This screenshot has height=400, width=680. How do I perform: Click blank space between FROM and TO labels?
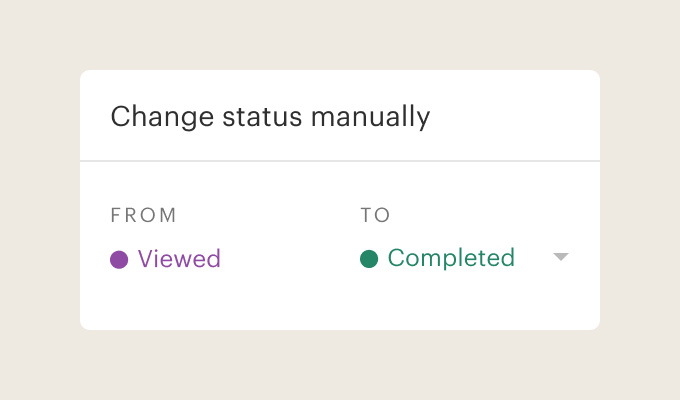click(x=270, y=215)
